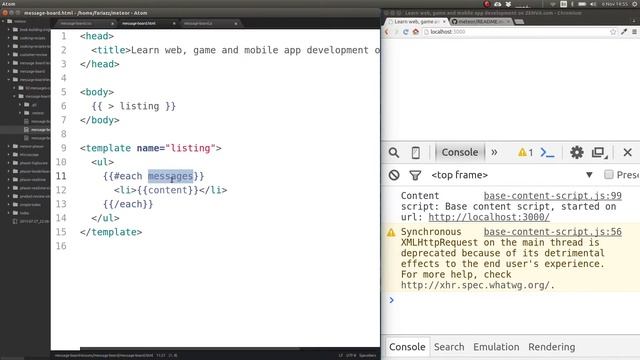Open base-content-script.js:56 source link
The height and width of the screenshot is (360, 640).
(553, 232)
